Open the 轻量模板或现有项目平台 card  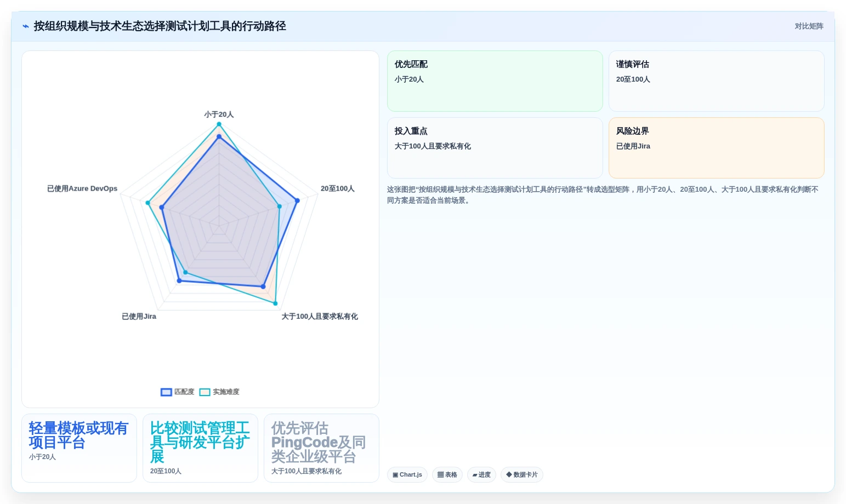tap(79, 448)
